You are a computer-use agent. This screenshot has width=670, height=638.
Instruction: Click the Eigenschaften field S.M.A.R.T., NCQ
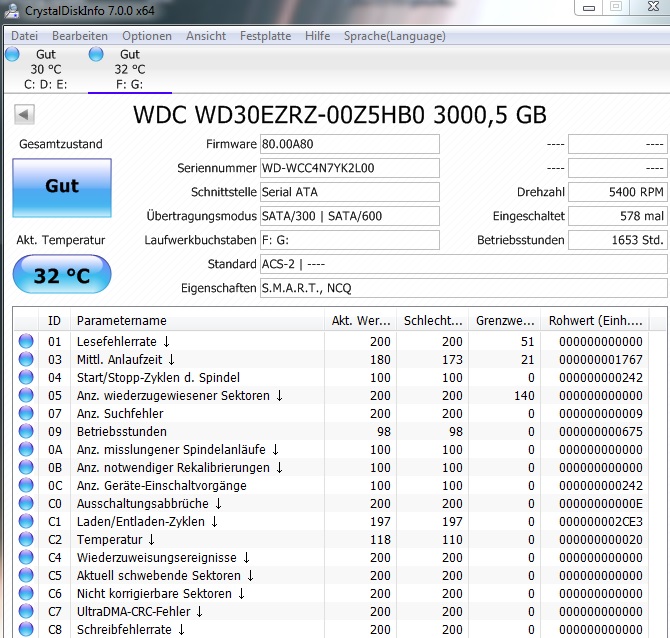464,288
